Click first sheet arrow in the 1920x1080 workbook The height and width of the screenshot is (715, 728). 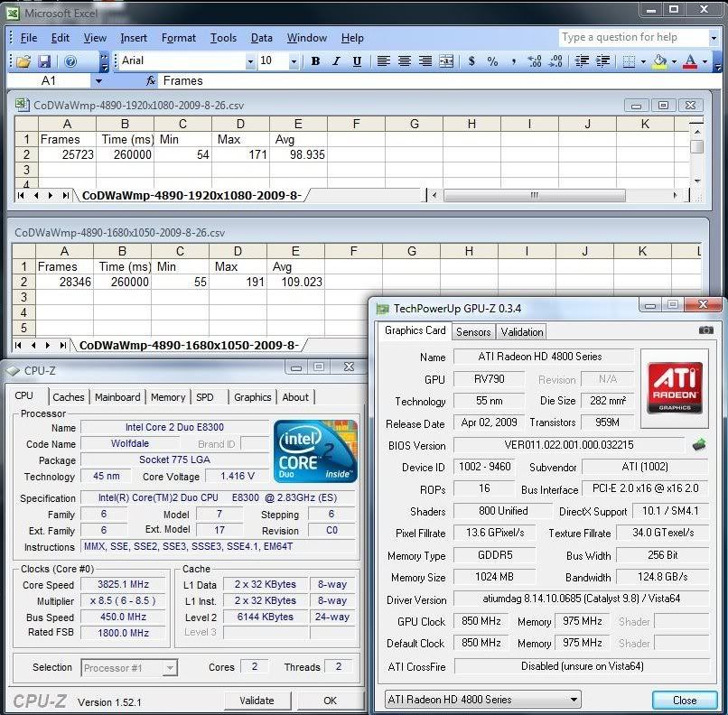[21, 195]
